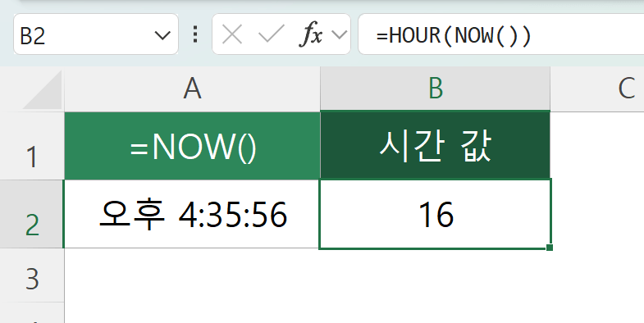The height and width of the screenshot is (323, 644).
Task: Cancel formula entry with the X icon
Action: tap(232, 35)
